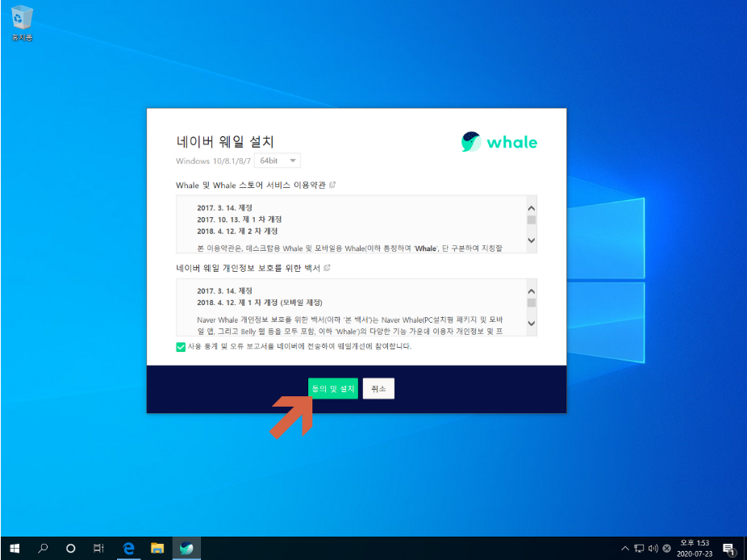The image size is (747, 560).
Task: Click the 취소 cancel button
Action: 378,388
